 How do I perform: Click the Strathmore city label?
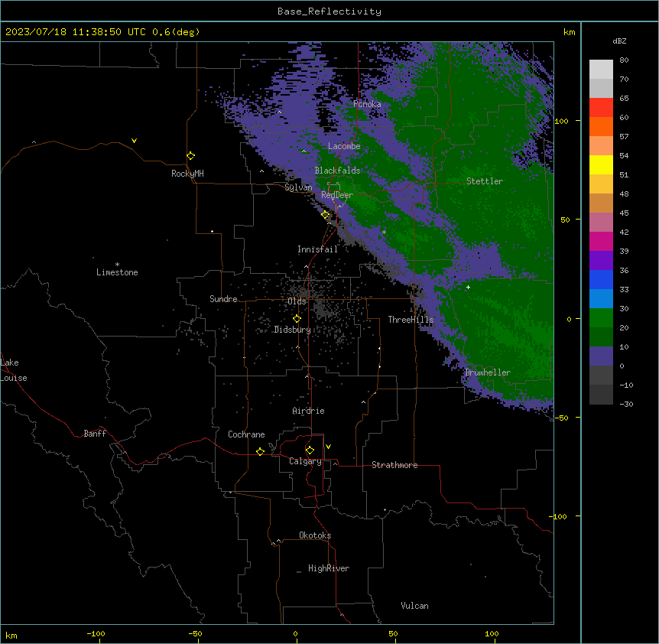point(394,465)
